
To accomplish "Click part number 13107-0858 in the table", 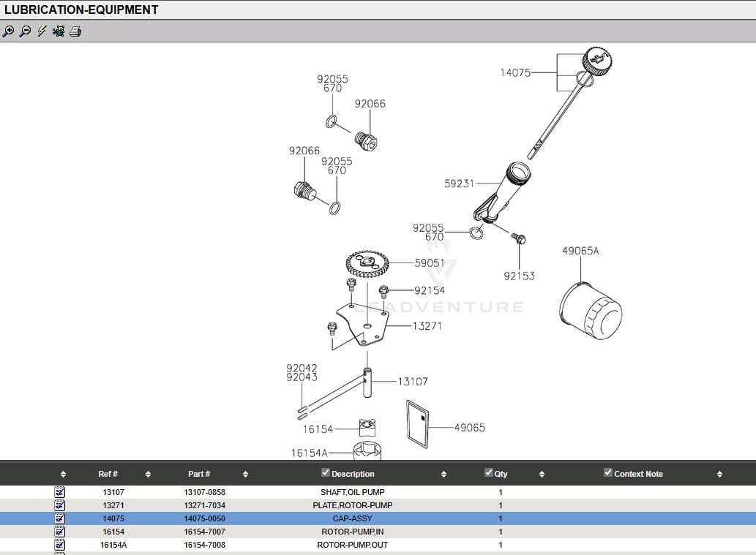I will click(x=204, y=492).
